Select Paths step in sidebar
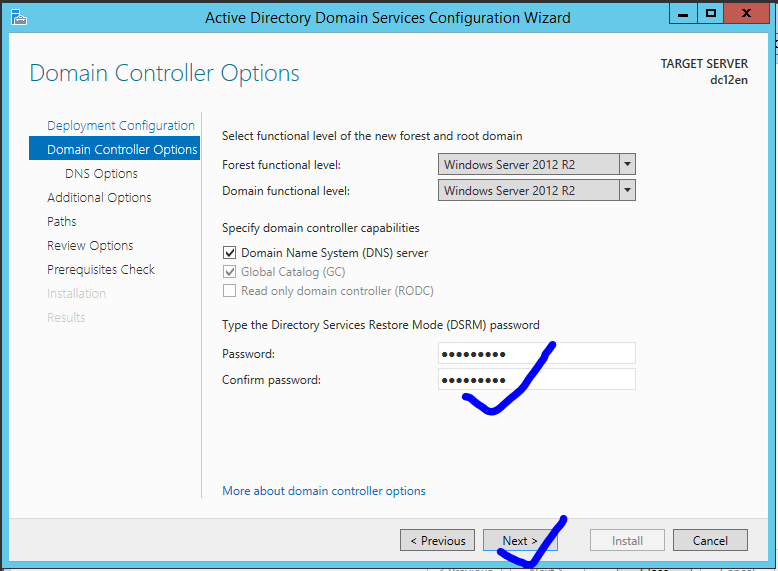The width and height of the screenshot is (778, 571). pos(62,221)
